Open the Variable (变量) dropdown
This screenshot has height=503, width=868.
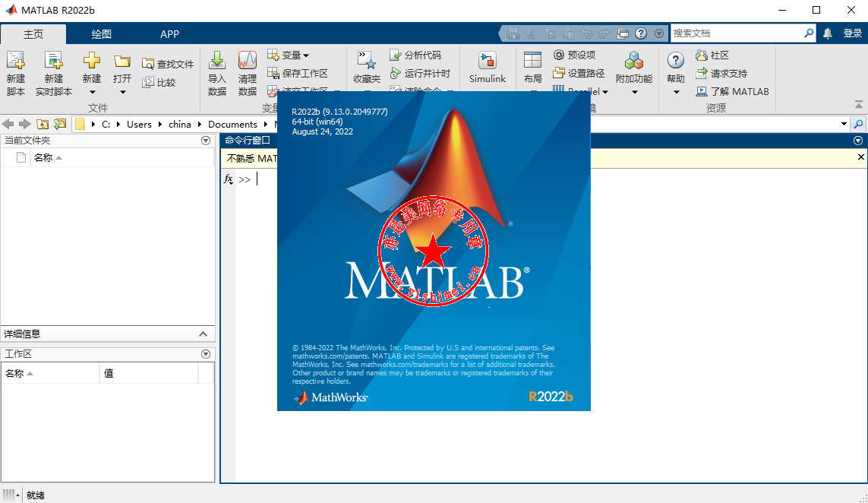coord(289,55)
